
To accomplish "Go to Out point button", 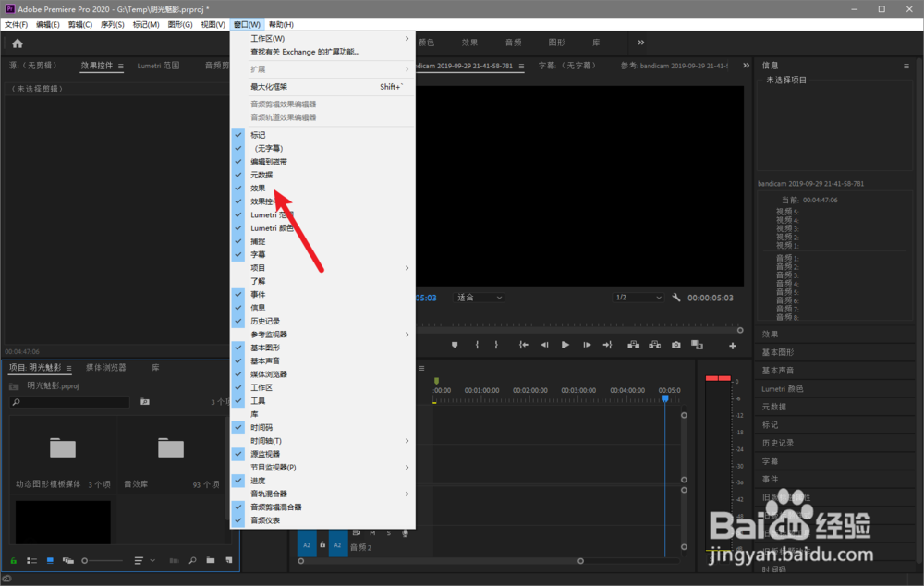I will pyautogui.click(x=607, y=345).
